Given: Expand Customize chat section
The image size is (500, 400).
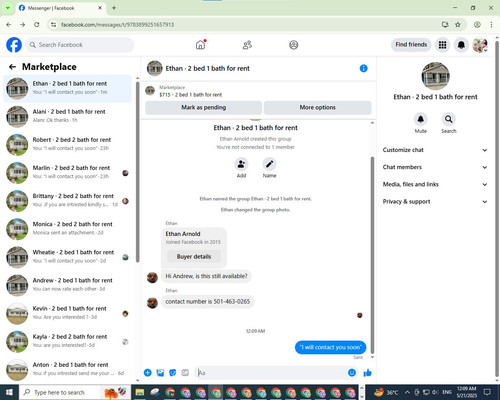Looking at the screenshot, I should pyautogui.click(x=435, y=150).
